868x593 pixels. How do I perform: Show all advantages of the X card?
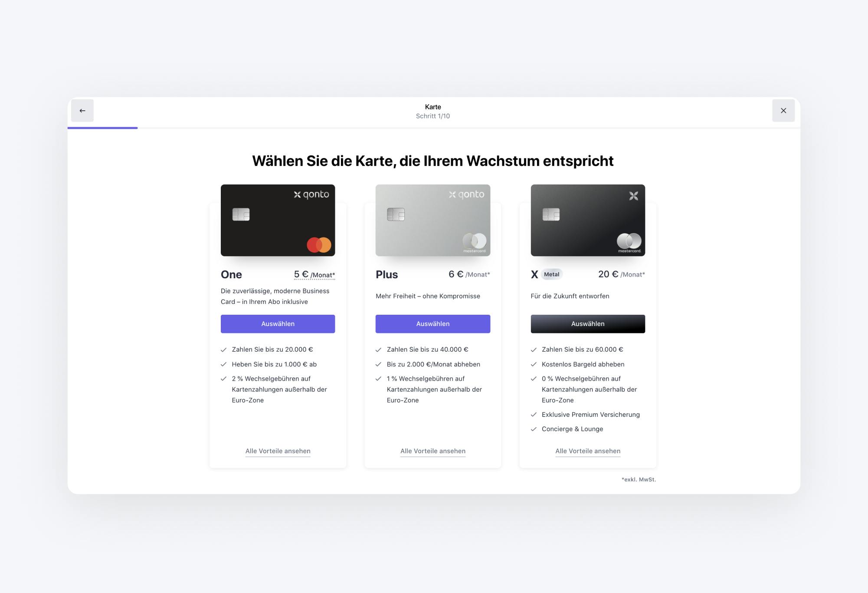click(x=588, y=451)
